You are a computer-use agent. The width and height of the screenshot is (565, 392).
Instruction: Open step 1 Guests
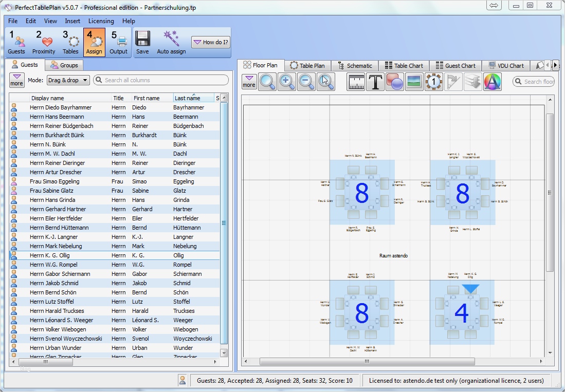pyautogui.click(x=16, y=41)
